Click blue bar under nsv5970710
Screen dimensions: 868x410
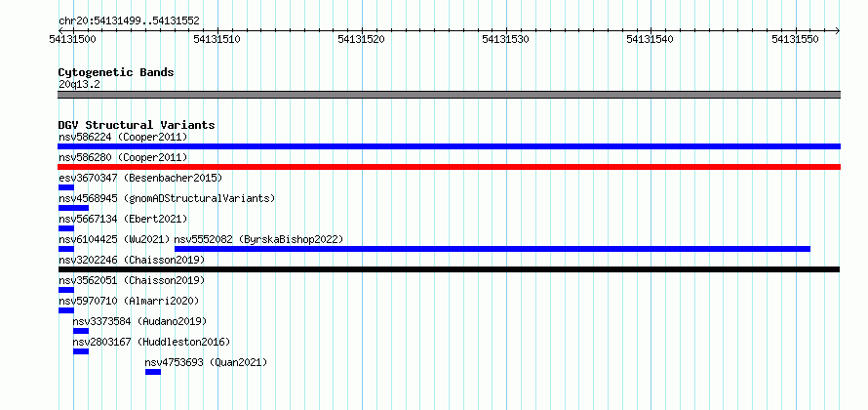pyautogui.click(x=66, y=310)
